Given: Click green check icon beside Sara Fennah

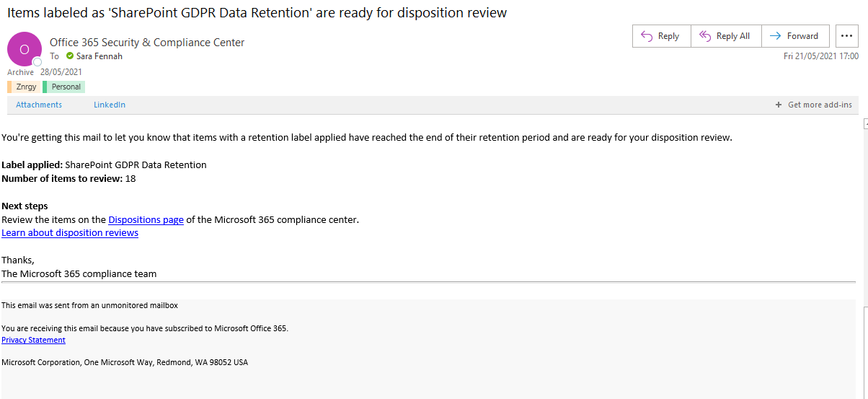Looking at the screenshot, I should 70,56.
